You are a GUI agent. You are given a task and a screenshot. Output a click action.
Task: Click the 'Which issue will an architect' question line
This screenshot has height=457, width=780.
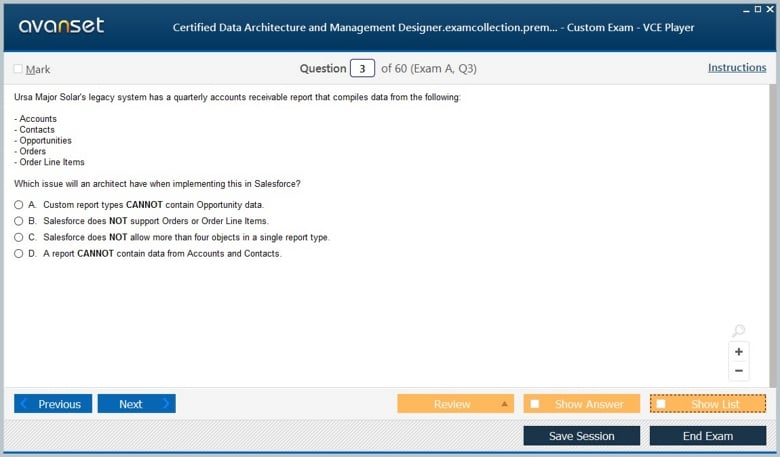click(x=157, y=184)
